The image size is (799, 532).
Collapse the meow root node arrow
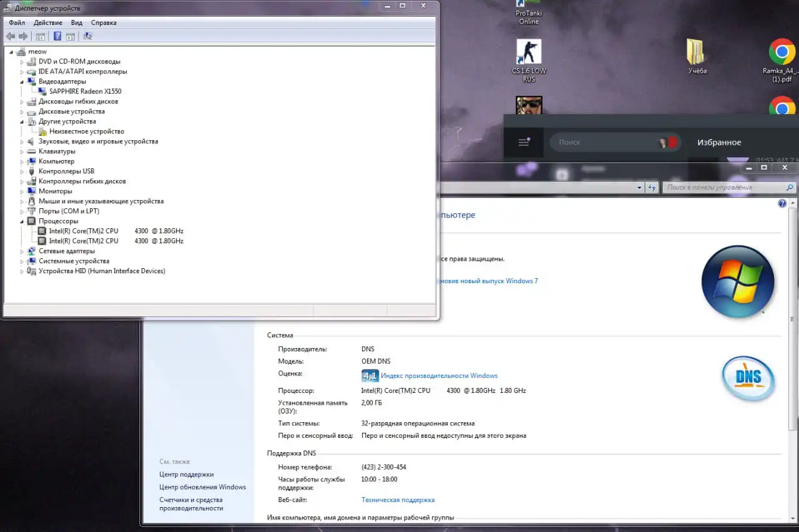click(x=12, y=52)
